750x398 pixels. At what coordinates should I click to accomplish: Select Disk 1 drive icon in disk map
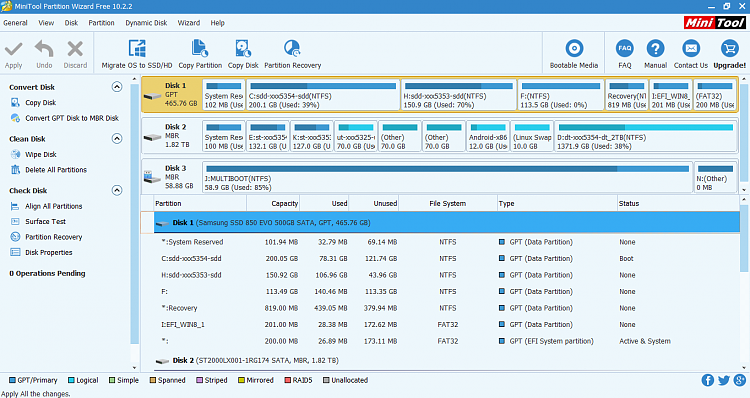(x=152, y=96)
